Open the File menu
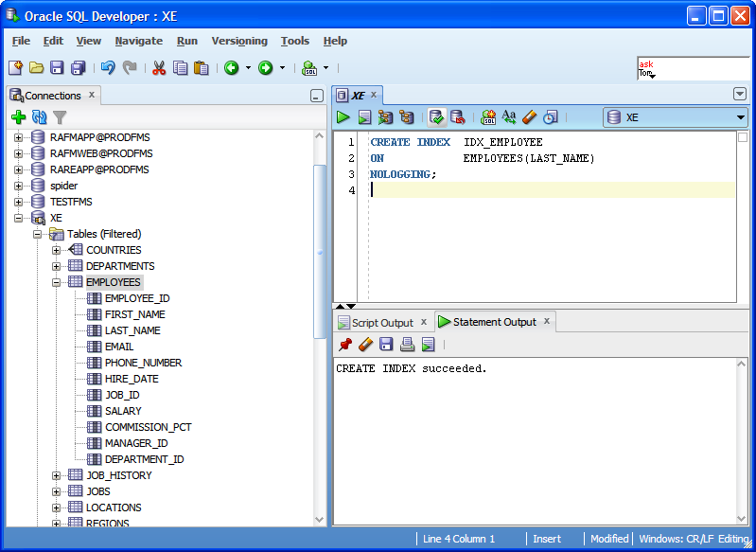Screen dimensions: 756x552 pos(21,41)
